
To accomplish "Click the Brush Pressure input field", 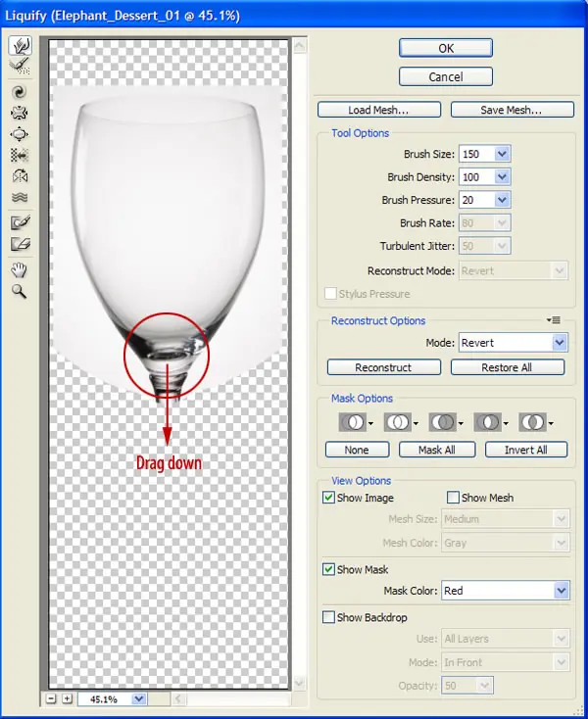I will coord(477,200).
